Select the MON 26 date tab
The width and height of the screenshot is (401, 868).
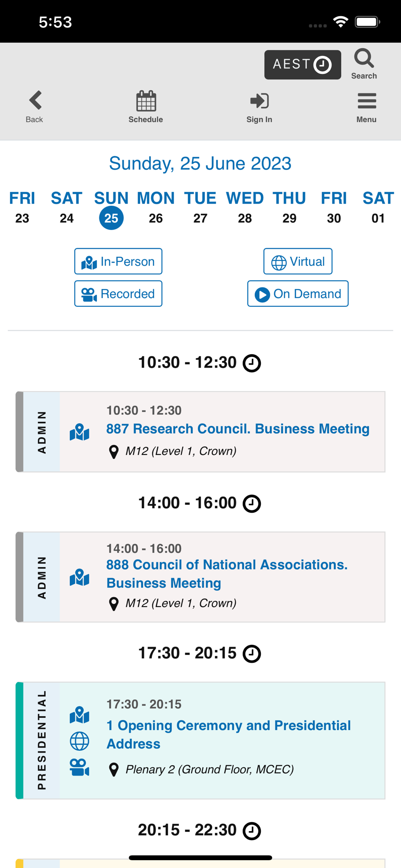156,207
